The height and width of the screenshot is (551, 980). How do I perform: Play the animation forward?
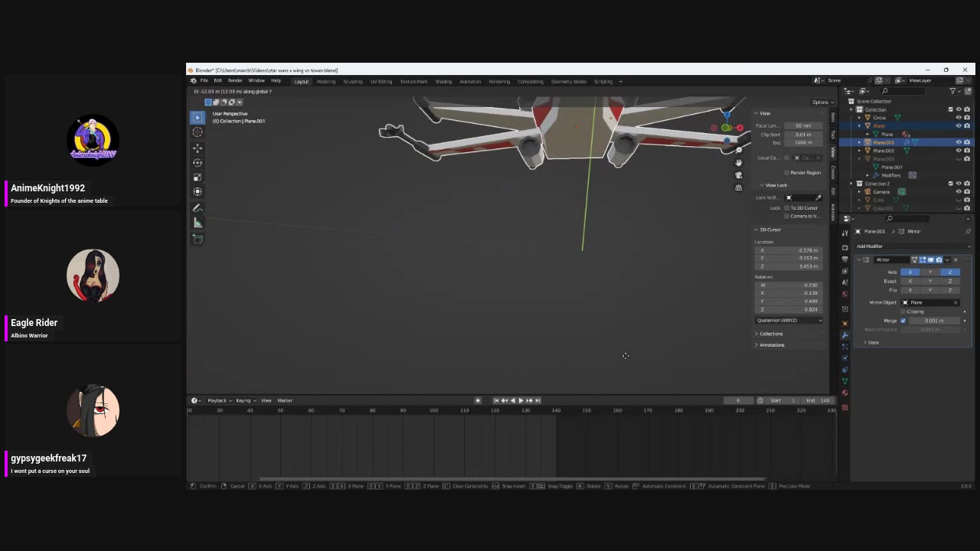click(x=521, y=400)
